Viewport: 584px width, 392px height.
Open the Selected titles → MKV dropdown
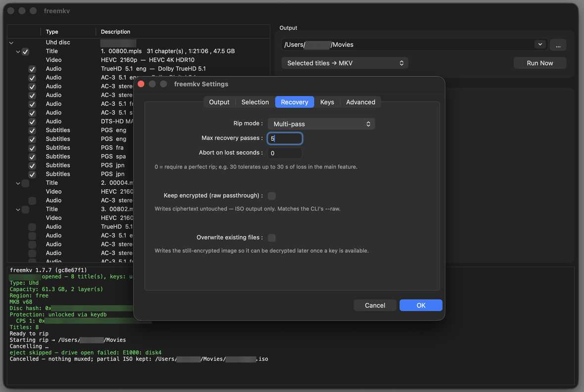point(345,63)
